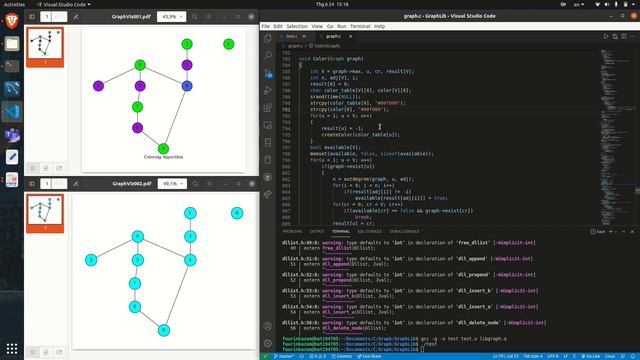This screenshot has height=360, width=640.
Task: Switch to the PROBLEMS panel tab
Action: click(x=292, y=231)
